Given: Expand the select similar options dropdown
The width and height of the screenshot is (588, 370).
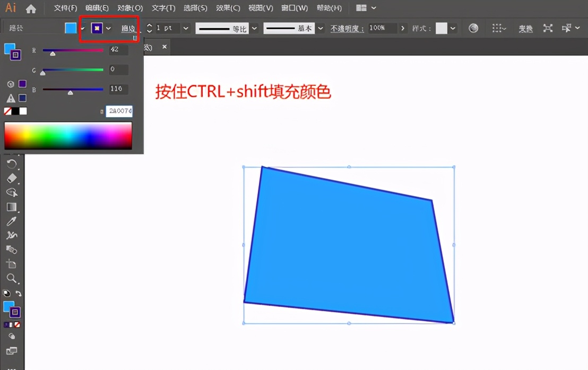Looking at the screenshot, I should click(x=577, y=28).
